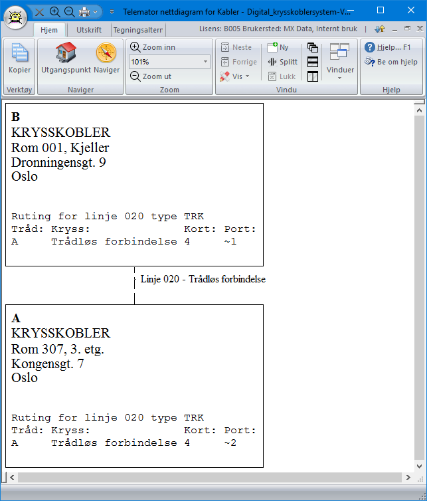Click the Kopier copy icon

point(19,53)
